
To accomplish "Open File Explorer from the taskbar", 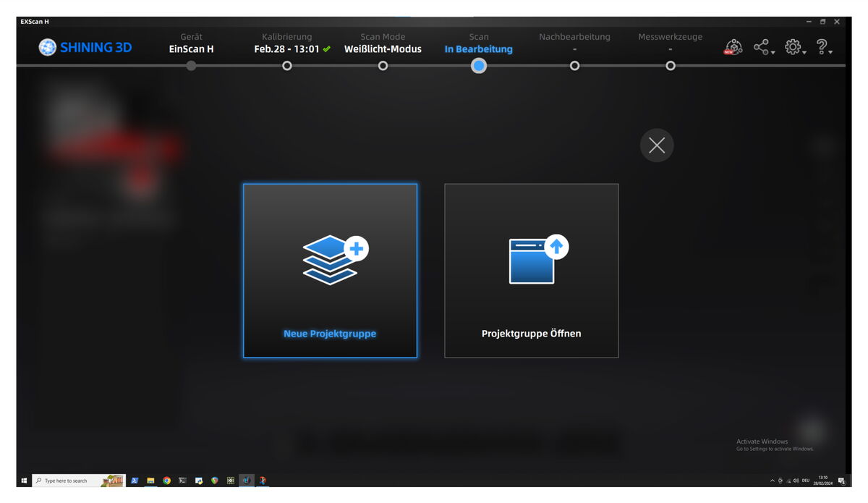I will pos(150,481).
